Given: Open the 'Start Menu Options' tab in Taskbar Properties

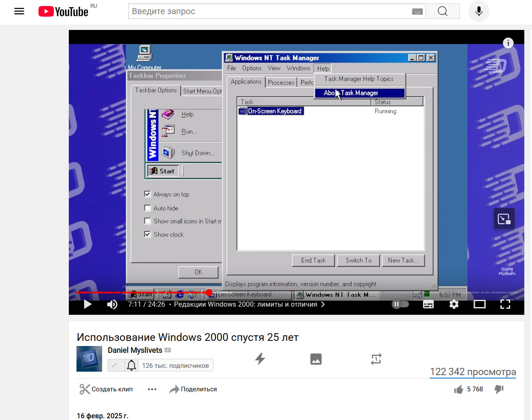Looking at the screenshot, I should click(202, 91).
